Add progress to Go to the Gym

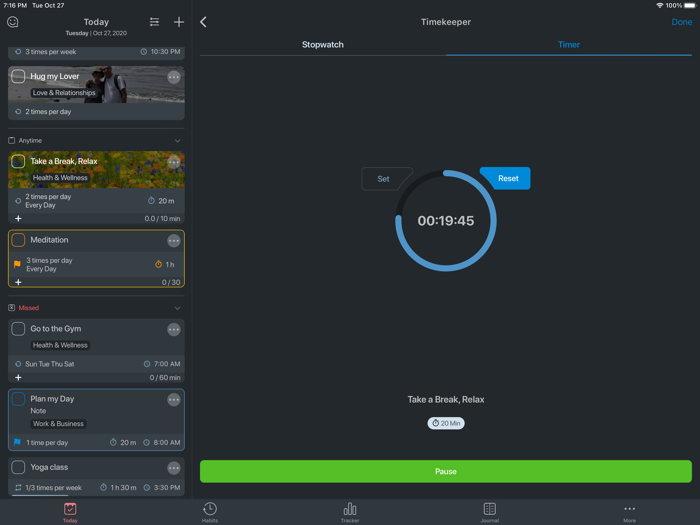click(18, 377)
